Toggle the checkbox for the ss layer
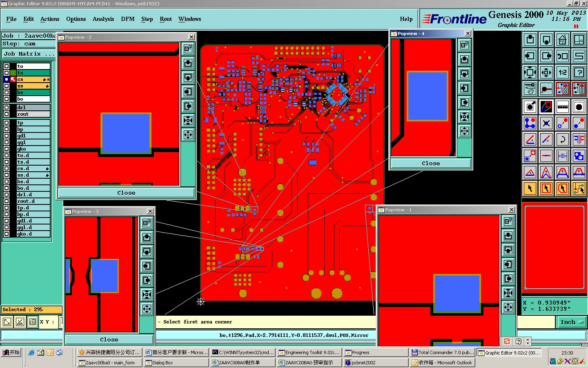The height and width of the screenshot is (368, 588). [x=7, y=86]
